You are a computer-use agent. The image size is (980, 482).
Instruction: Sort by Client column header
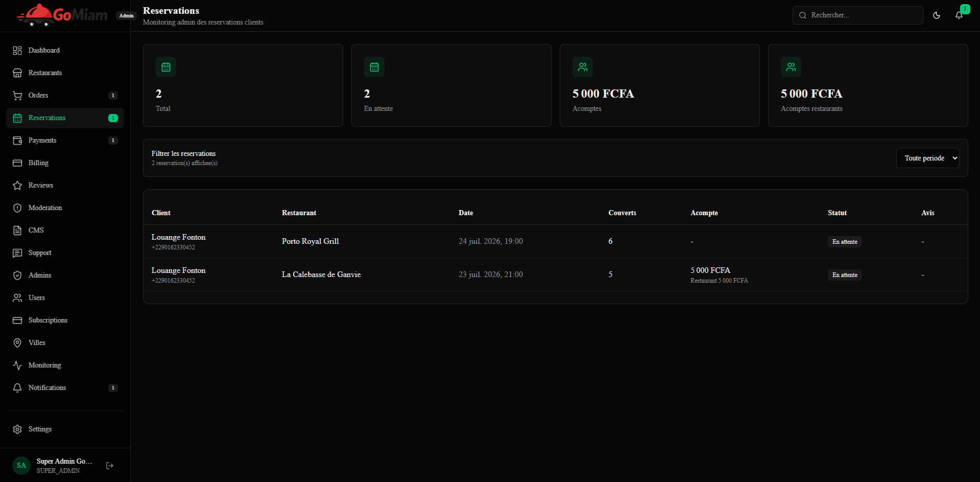[161, 213]
